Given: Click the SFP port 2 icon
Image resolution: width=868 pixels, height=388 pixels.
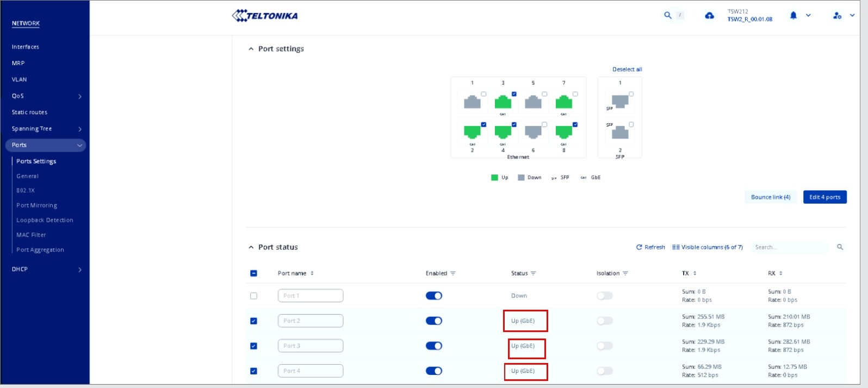Looking at the screenshot, I should pyautogui.click(x=620, y=133).
